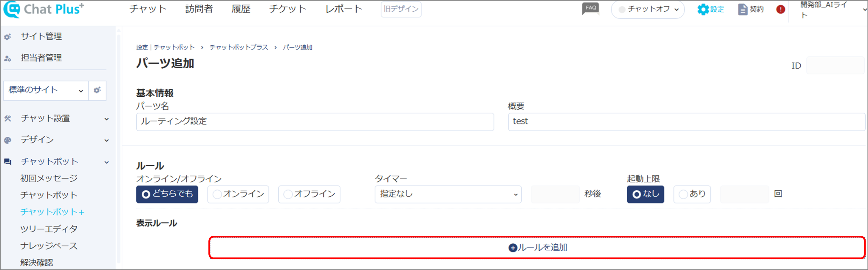Click the 担当者管理 people icon
868x270 pixels.
pyautogui.click(x=8, y=58)
